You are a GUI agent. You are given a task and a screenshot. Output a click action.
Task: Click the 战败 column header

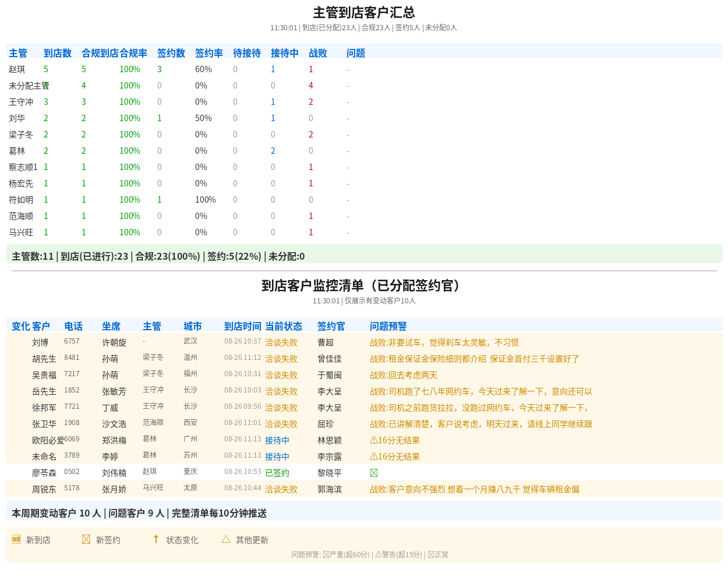coord(318,53)
